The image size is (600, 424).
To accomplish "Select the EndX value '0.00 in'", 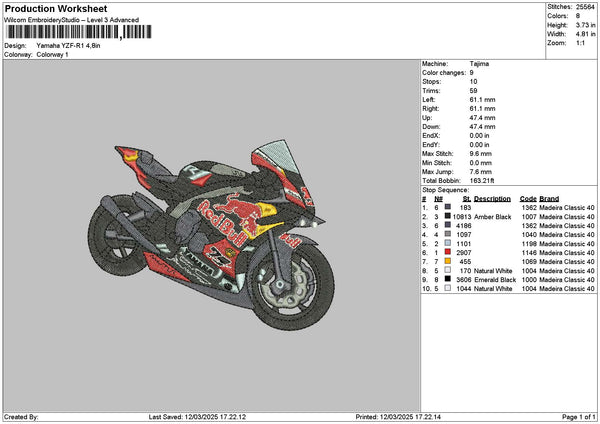I will [x=479, y=136].
